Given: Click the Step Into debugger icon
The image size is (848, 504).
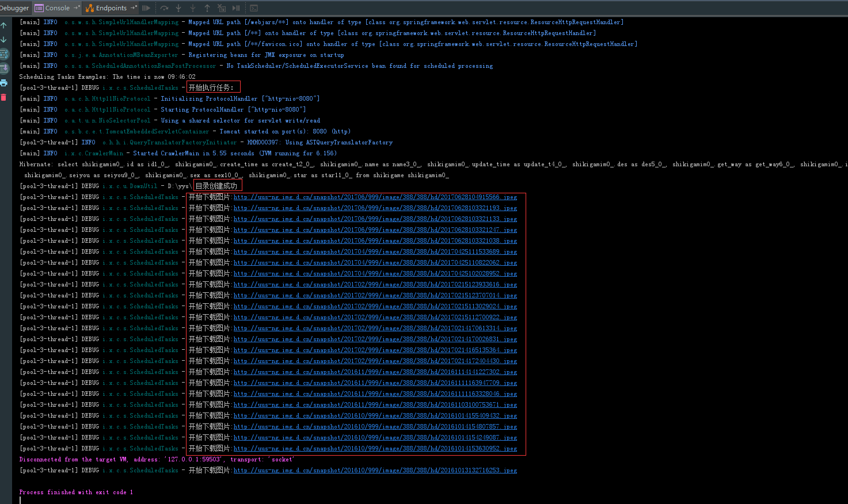Looking at the screenshot, I should 178,8.
